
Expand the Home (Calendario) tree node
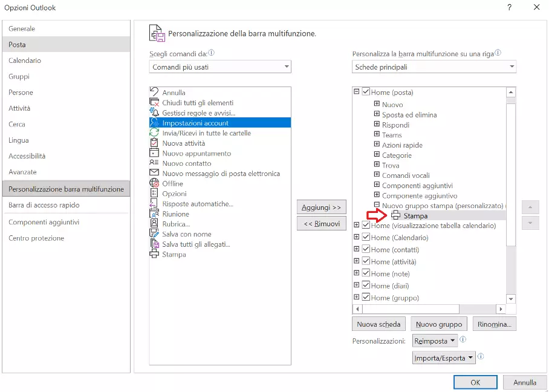(357, 237)
